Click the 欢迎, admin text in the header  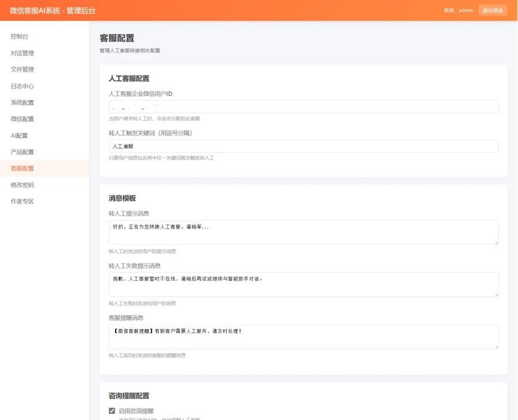point(458,10)
